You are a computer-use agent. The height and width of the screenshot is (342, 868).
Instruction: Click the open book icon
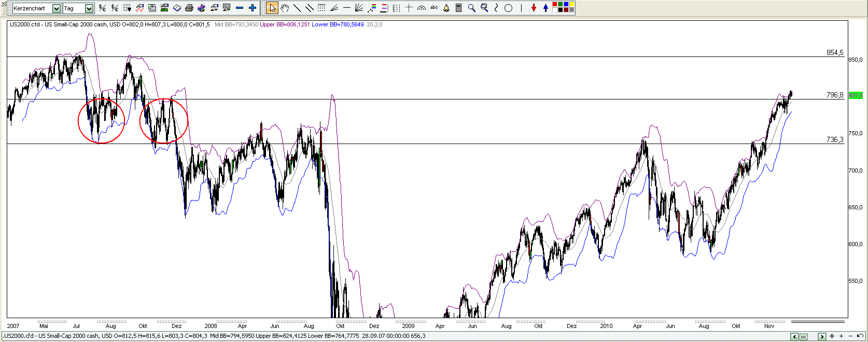coord(177,8)
